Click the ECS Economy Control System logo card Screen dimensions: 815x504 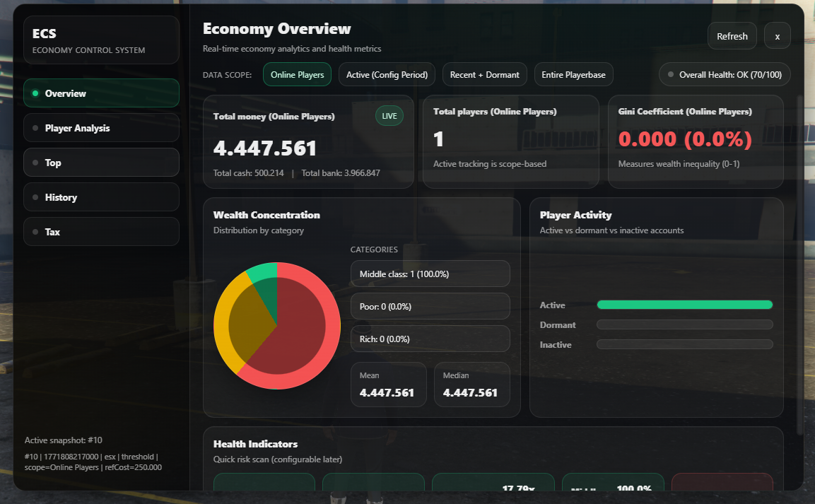click(x=101, y=40)
